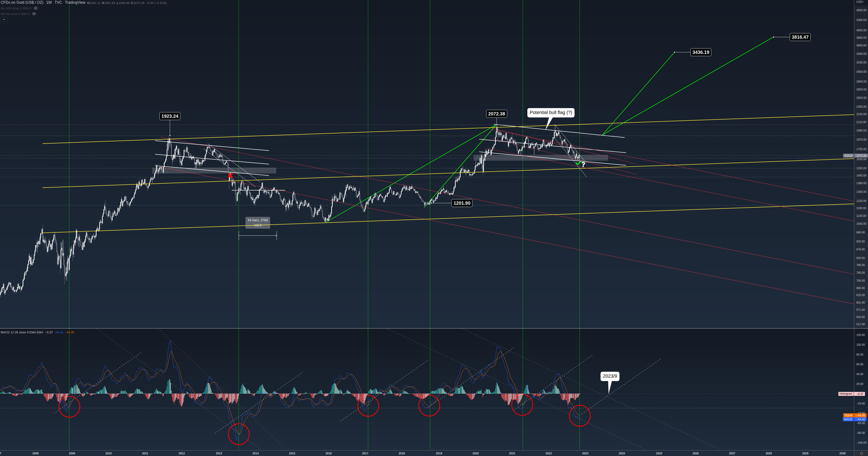Select the 1201.90 price label
Screen dimensions: 868x456
[x=462, y=203]
